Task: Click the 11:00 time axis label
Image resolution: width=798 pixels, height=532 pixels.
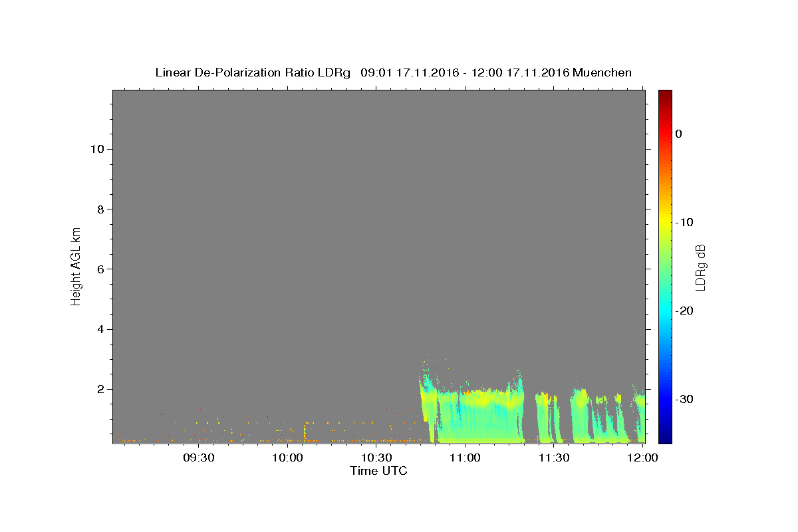Action: pos(465,458)
